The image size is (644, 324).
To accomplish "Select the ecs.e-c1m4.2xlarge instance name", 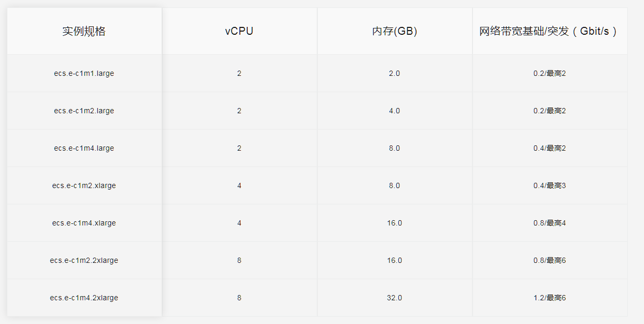I will (84, 298).
